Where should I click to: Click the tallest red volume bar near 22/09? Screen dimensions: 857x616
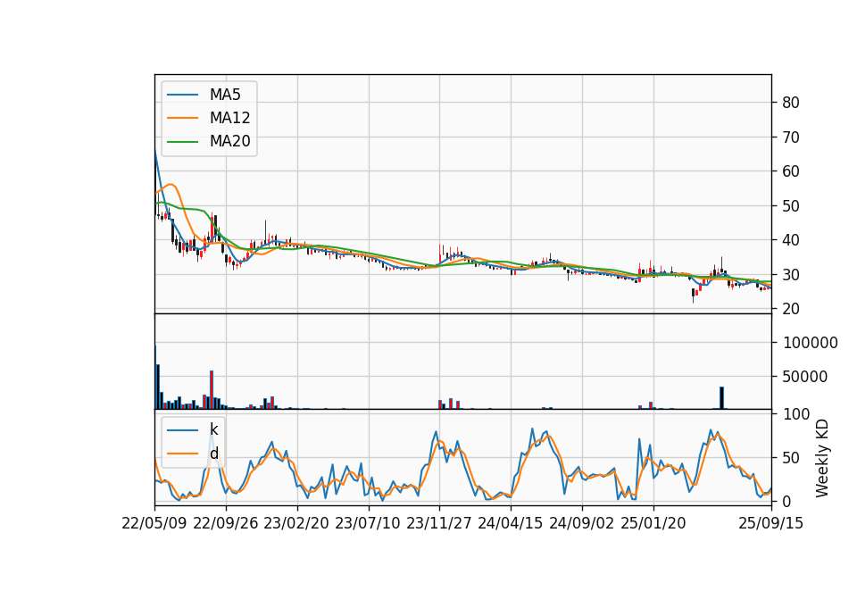coord(212,390)
